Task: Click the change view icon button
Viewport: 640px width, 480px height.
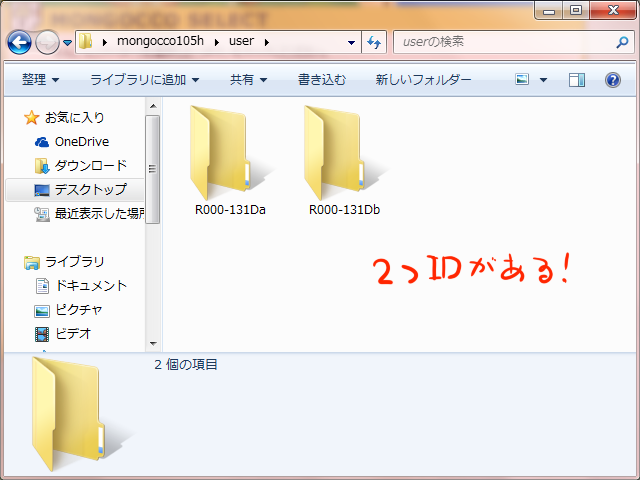Action: click(522, 79)
